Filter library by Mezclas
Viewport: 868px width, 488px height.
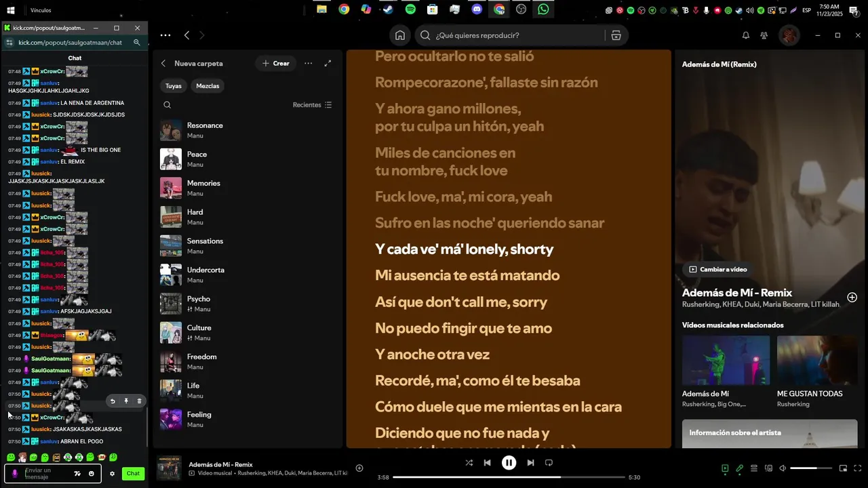(208, 86)
